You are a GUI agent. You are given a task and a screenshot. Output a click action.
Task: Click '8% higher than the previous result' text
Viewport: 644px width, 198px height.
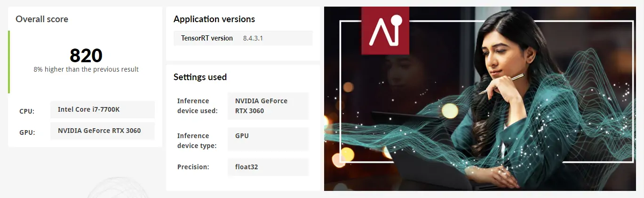(x=86, y=69)
